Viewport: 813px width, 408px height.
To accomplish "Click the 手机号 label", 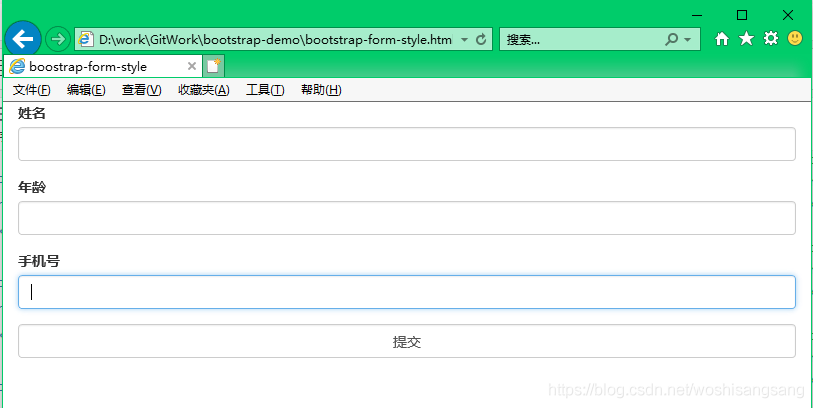I will tap(39, 261).
